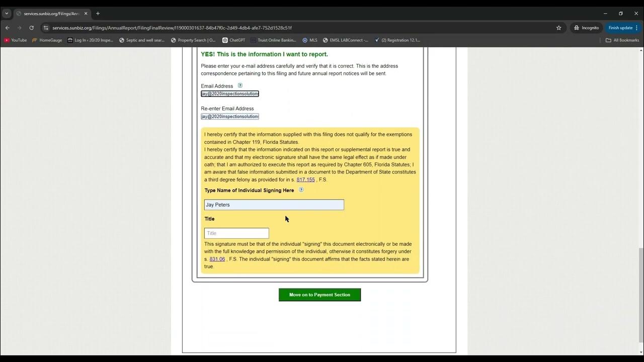The image size is (644, 362).
Task: Open the Incognito profile indicator
Action: [x=587, y=28]
